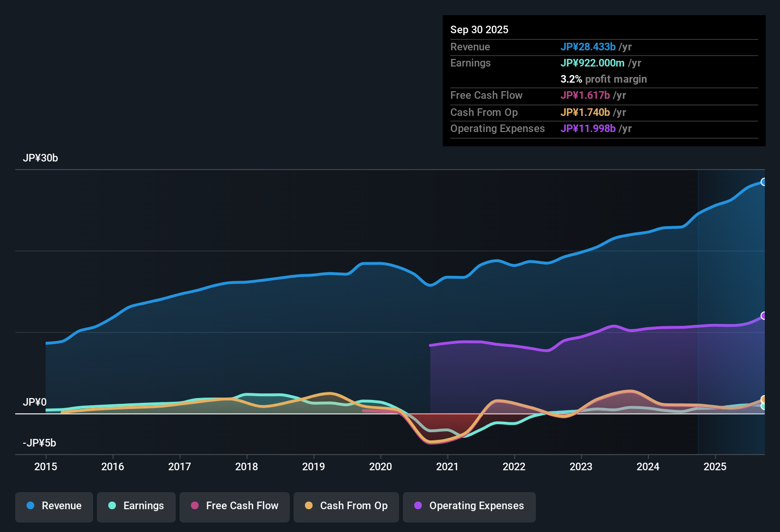The height and width of the screenshot is (532, 780).
Task: Click the Operating Expenses legend button
Action: pos(469,506)
